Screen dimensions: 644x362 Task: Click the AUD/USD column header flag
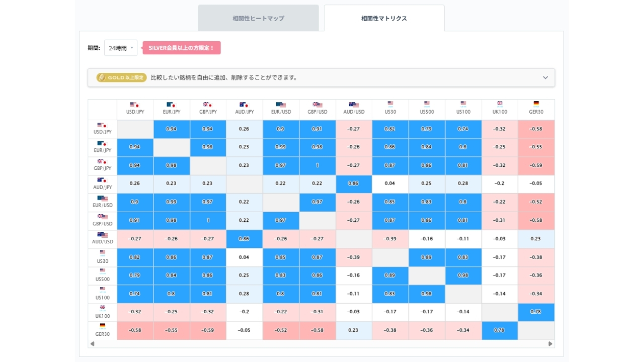pos(354,105)
